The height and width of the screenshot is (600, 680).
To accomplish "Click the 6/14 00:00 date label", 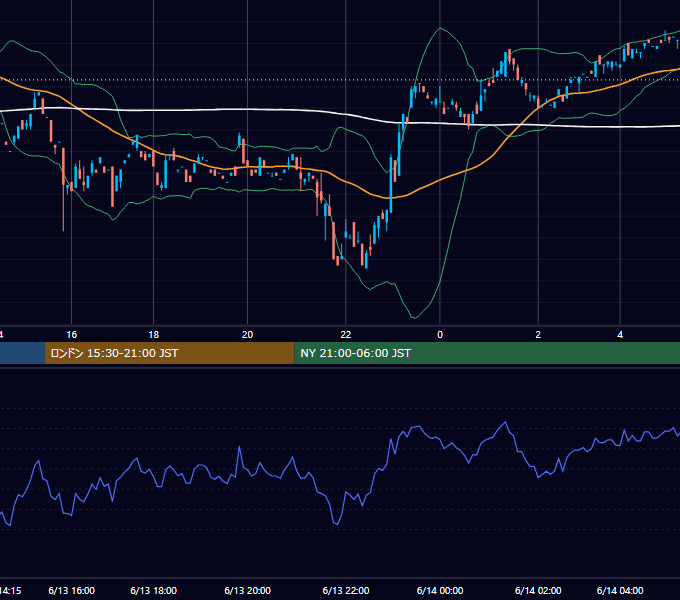I will click(440, 590).
